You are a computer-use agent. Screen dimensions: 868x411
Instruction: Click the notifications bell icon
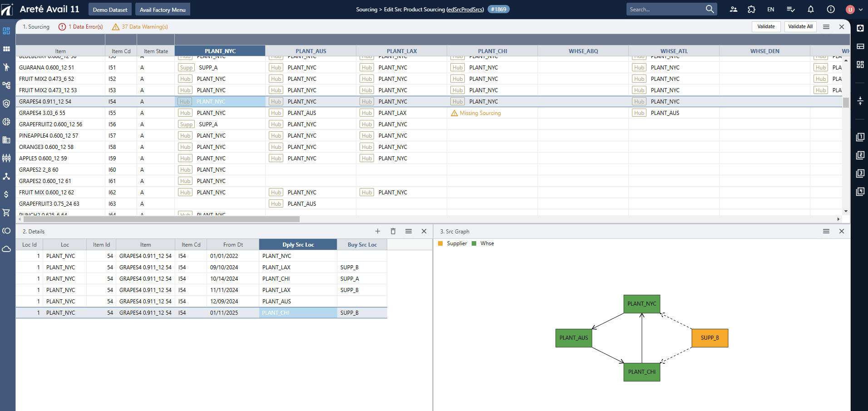(x=811, y=9)
